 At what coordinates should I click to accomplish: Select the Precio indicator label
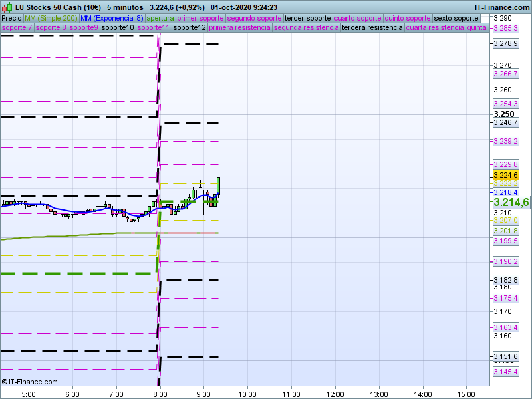pyautogui.click(x=11, y=18)
